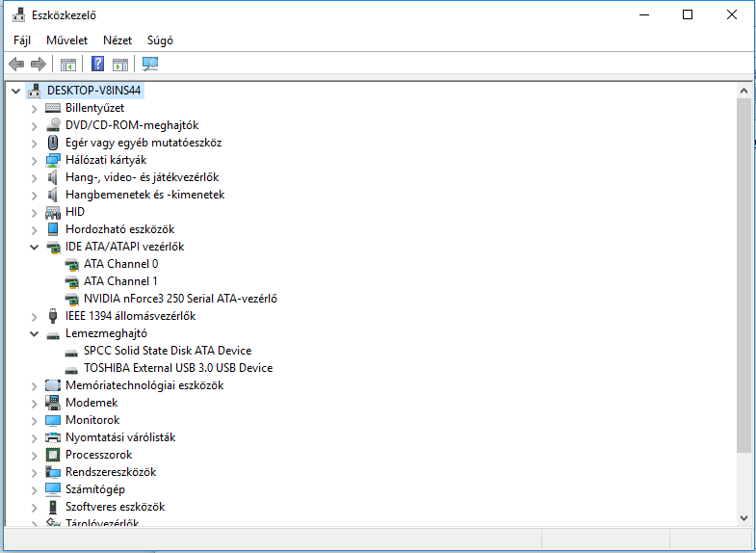Collapse the IDE ATA/ATAPI vezérlők category
This screenshot has height=553, width=756.
coord(35,247)
